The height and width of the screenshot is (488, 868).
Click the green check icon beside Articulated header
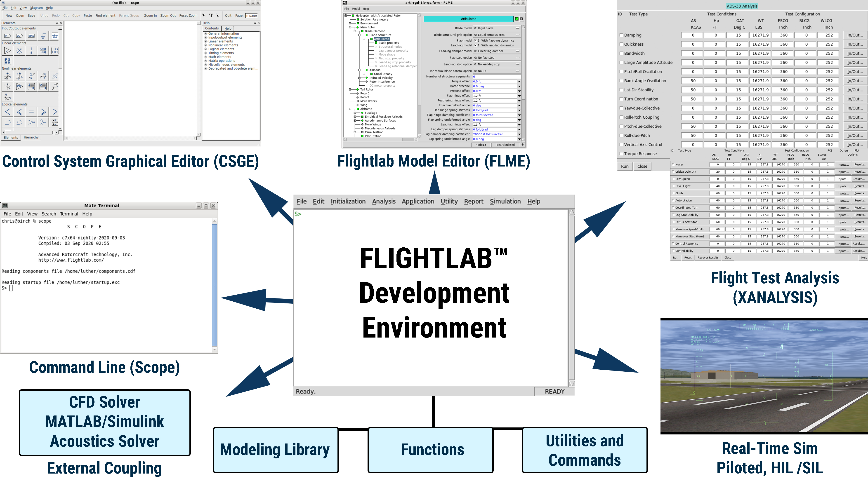point(517,19)
